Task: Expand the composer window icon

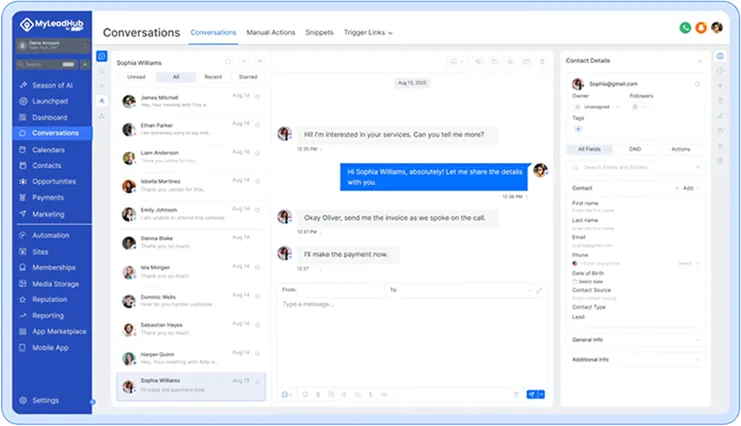Action: click(539, 291)
